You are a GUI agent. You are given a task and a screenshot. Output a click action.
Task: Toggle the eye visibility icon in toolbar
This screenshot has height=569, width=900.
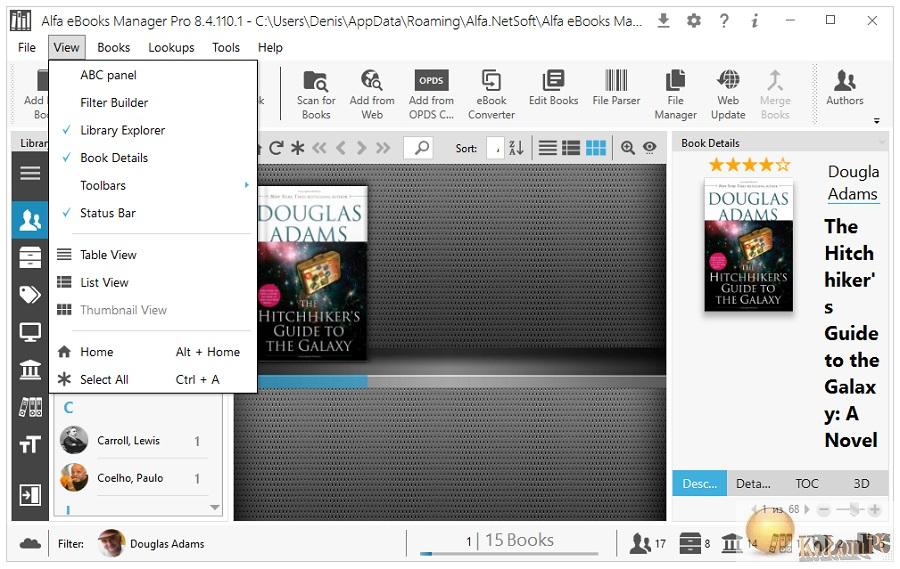pos(649,148)
